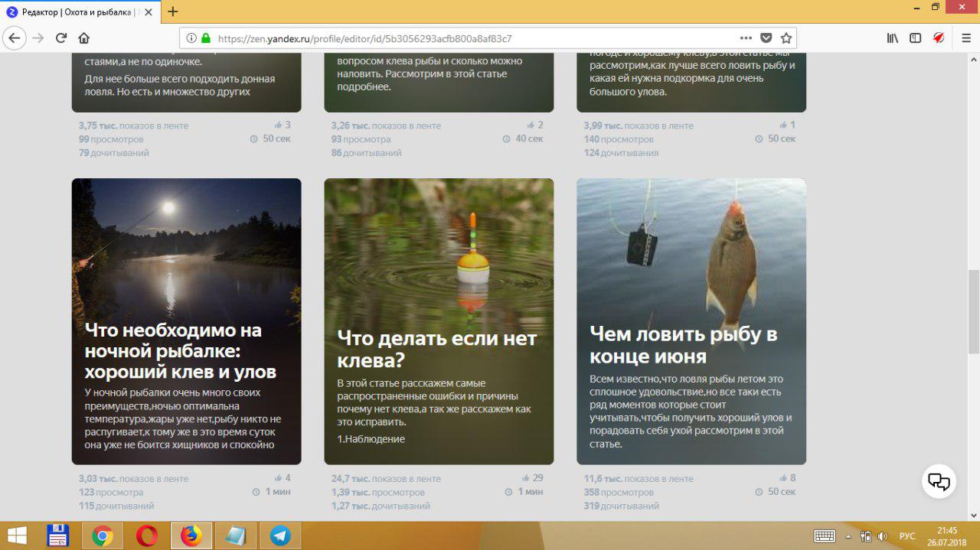Save page to Pocket icon

point(766,37)
